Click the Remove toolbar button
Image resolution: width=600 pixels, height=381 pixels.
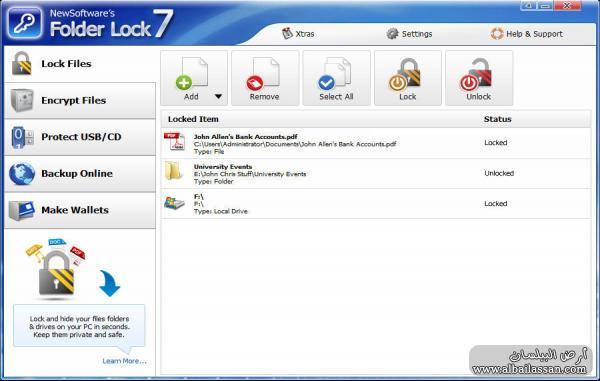point(265,78)
